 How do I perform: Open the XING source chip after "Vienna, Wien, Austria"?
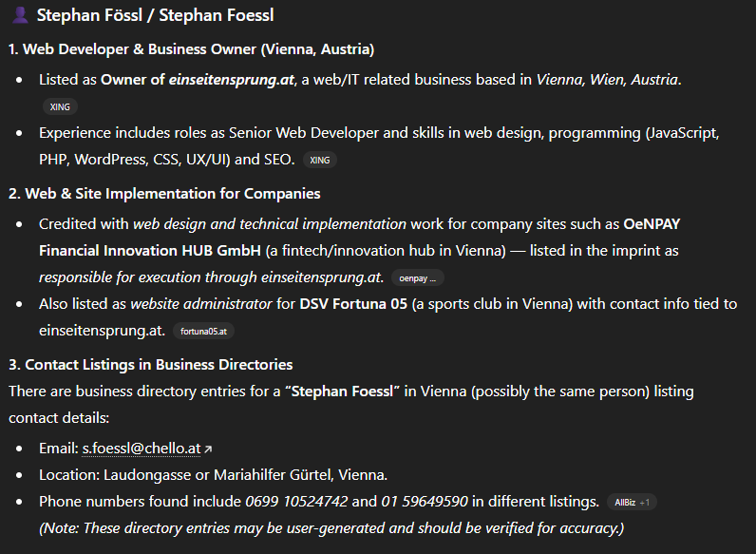[60, 107]
